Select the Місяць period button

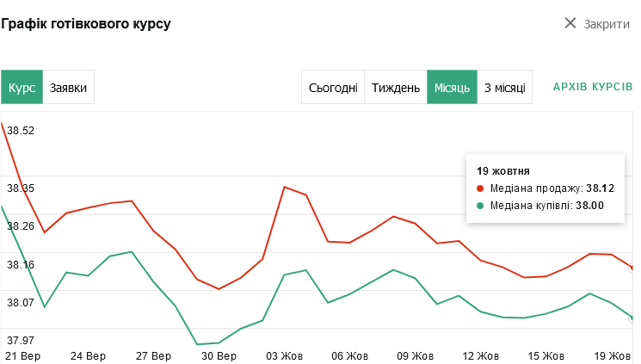pyautogui.click(x=452, y=88)
